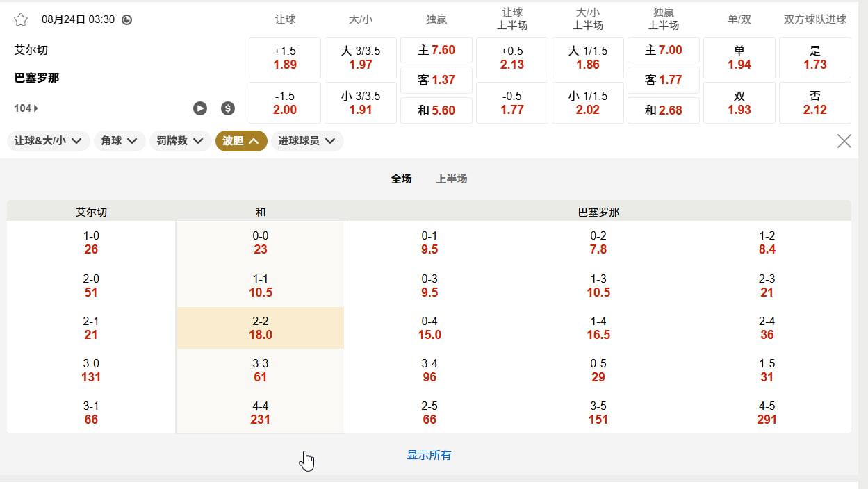Viewport: 868px width, 489px height.
Task: Pick highlighted draw score 2-2 at 18.0
Action: pos(261,328)
